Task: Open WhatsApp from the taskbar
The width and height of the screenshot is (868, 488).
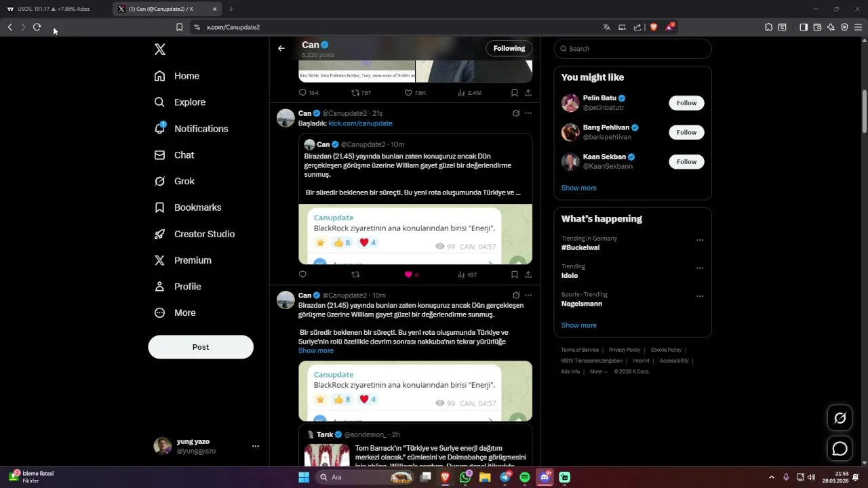Action: pyautogui.click(x=465, y=477)
